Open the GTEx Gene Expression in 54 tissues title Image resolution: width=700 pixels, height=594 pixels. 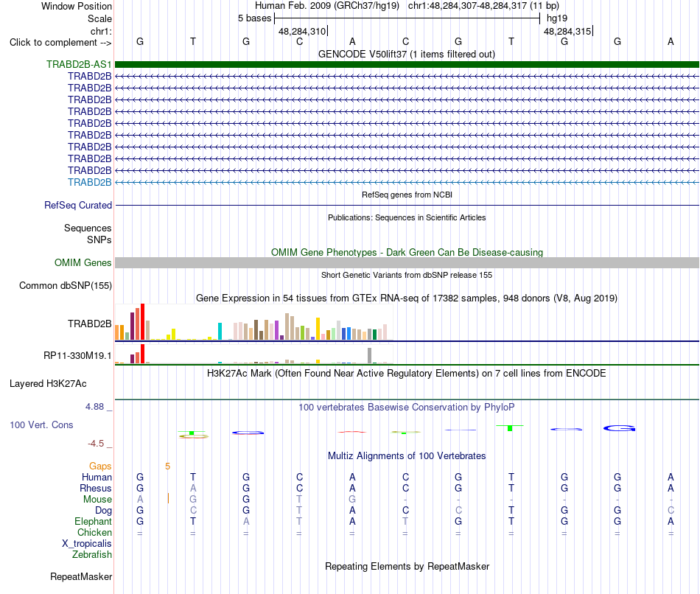coord(407,298)
